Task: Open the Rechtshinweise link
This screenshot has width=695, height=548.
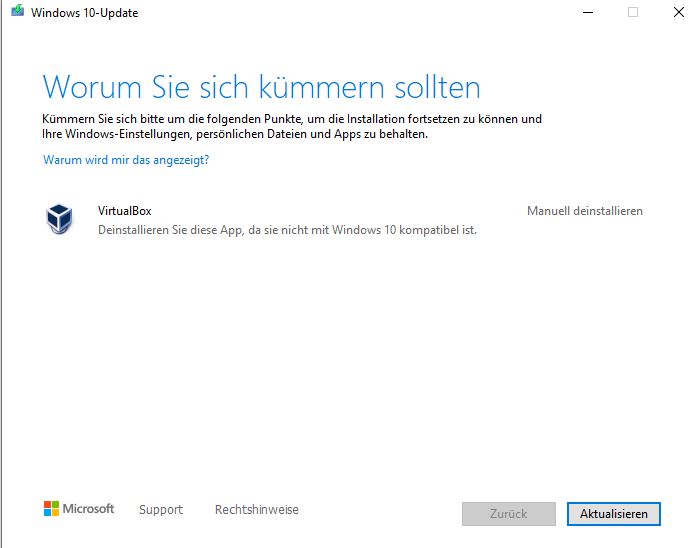Action: (257, 509)
